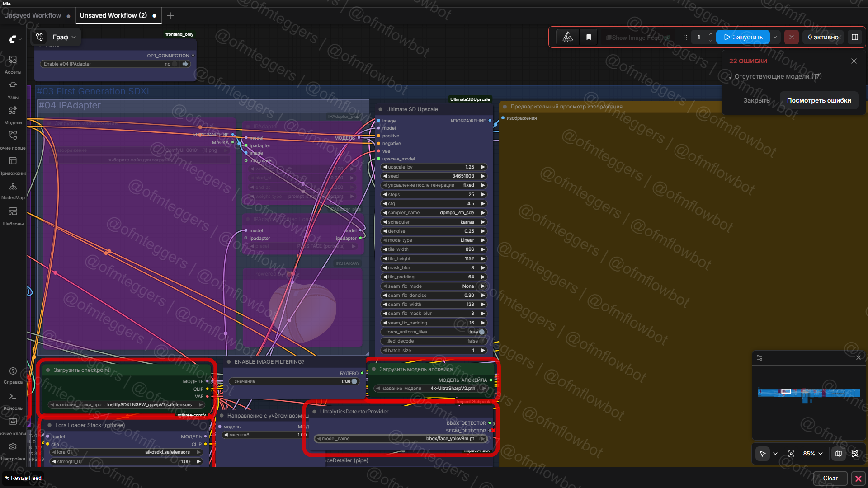Open the sampler_name dropdown field
The width and height of the screenshot is (868, 488).
434,213
